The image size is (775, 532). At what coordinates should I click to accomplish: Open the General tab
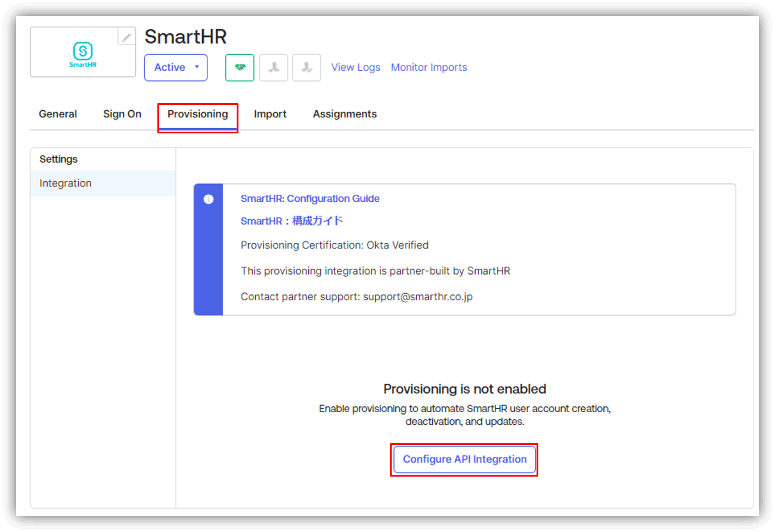coord(58,114)
